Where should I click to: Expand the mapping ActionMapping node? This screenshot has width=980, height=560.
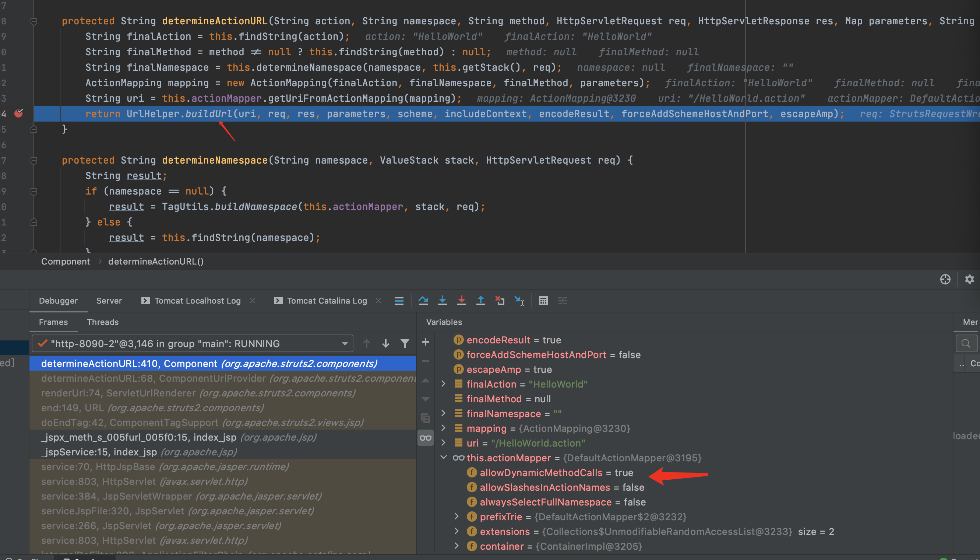443,428
